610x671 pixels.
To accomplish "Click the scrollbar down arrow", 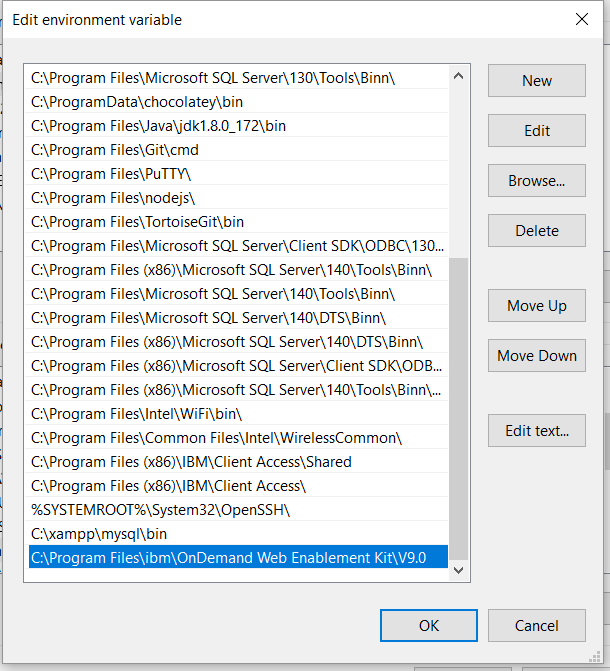I will 458,570.
